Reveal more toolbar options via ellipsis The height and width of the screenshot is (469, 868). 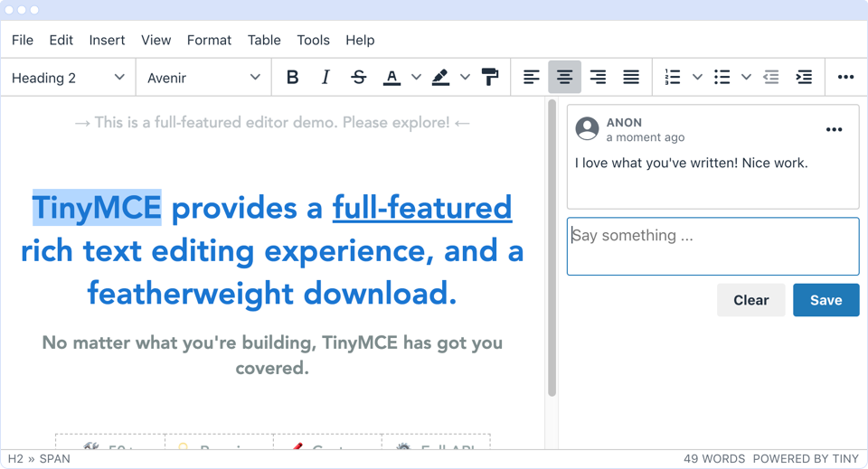click(x=845, y=78)
